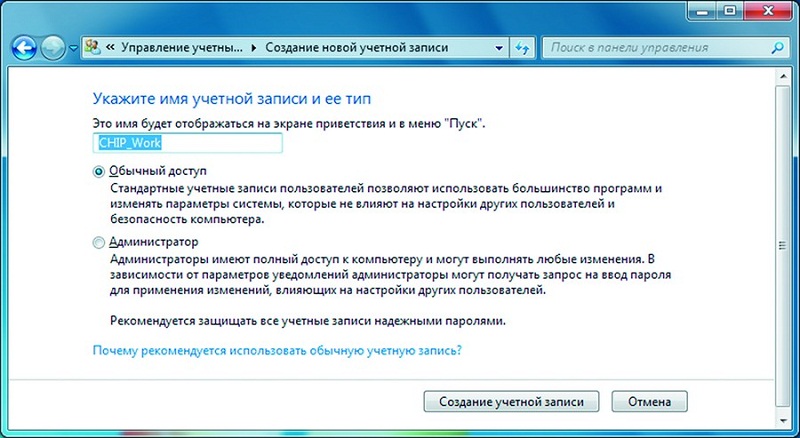Open Почему рекомендуется использовать обычную учетную запись link
Viewport: 800px width, 438px height.
click(277, 351)
